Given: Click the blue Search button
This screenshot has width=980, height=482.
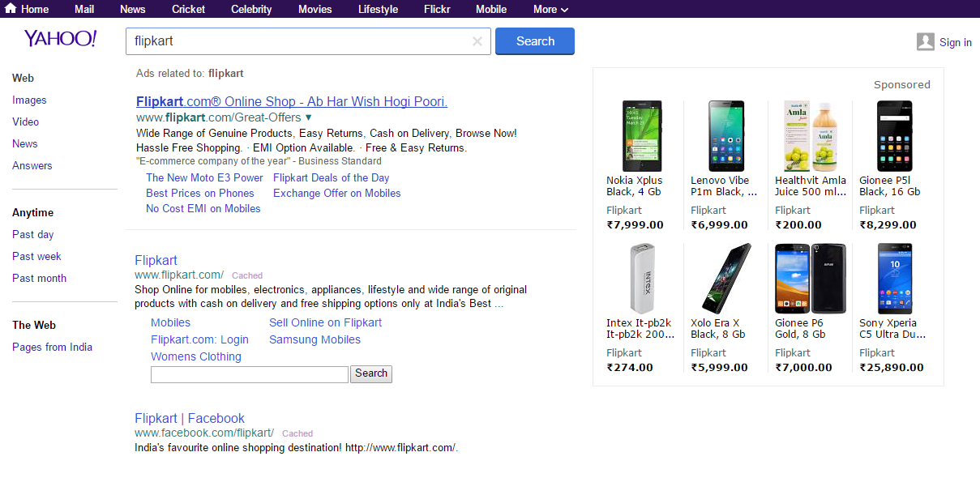Looking at the screenshot, I should coord(534,41).
